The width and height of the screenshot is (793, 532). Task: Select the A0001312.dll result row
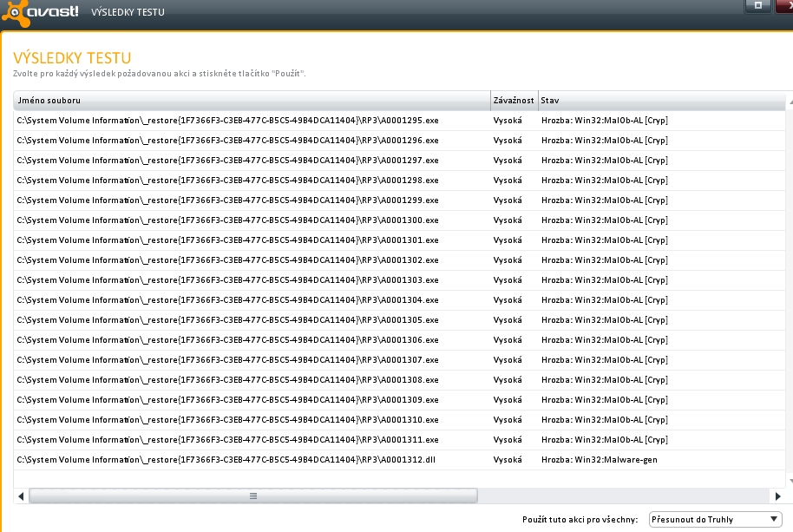click(226, 459)
